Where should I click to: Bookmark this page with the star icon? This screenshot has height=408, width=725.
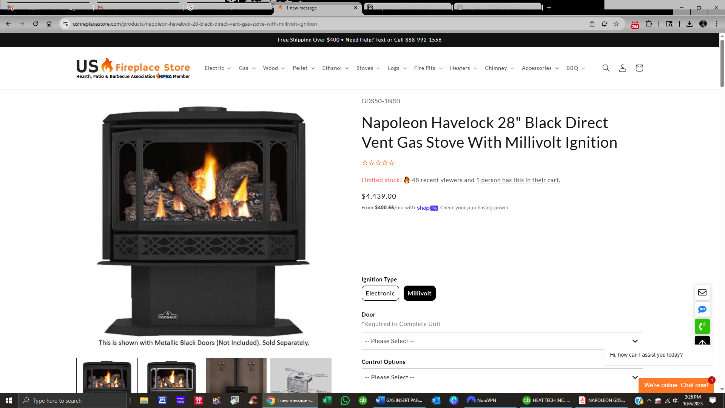click(x=616, y=24)
